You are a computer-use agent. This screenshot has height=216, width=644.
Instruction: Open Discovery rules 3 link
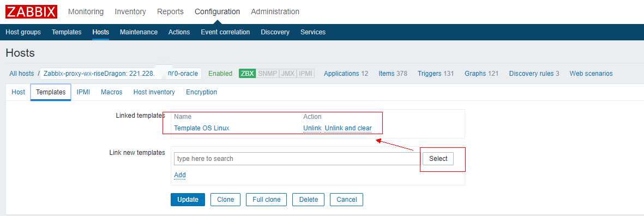point(534,74)
